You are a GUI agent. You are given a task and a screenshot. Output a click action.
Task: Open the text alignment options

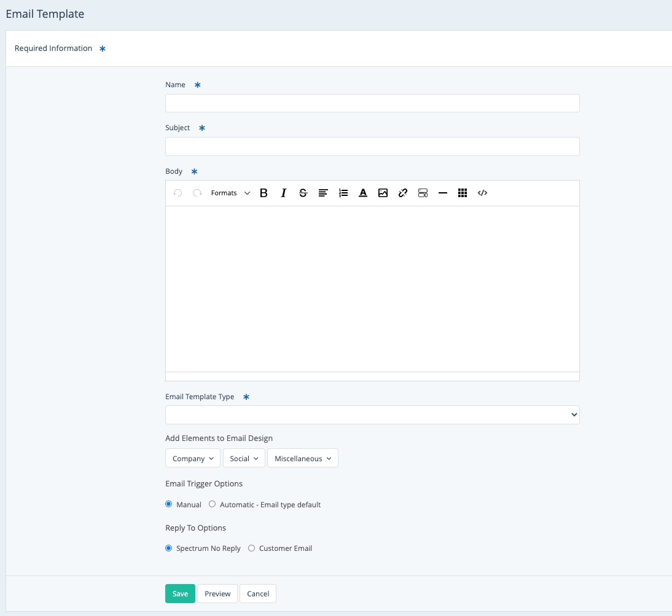pyautogui.click(x=323, y=193)
